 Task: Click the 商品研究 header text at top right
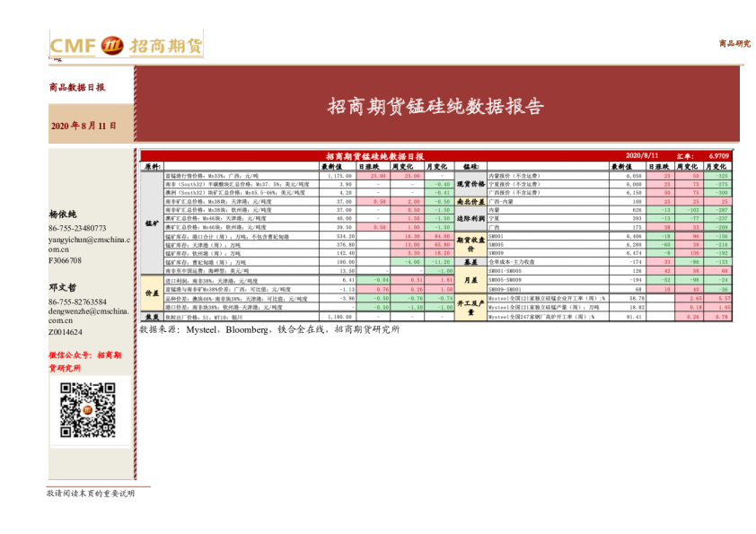coord(734,42)
